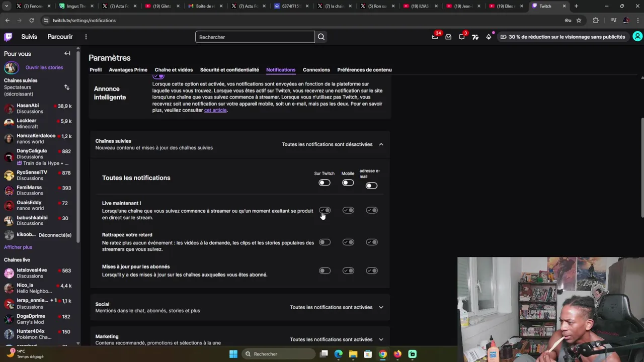644x362 pixels.
Task: Open Twitch home via the purple logo
Action: (8, 37)
